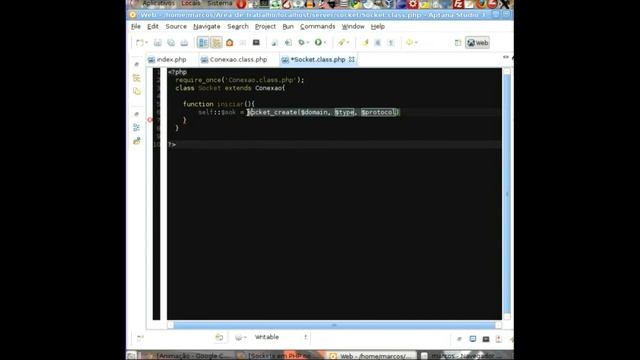Click the black console icon in status bar
The height and width of the screenshot is (360, 640).
(486, 339)
